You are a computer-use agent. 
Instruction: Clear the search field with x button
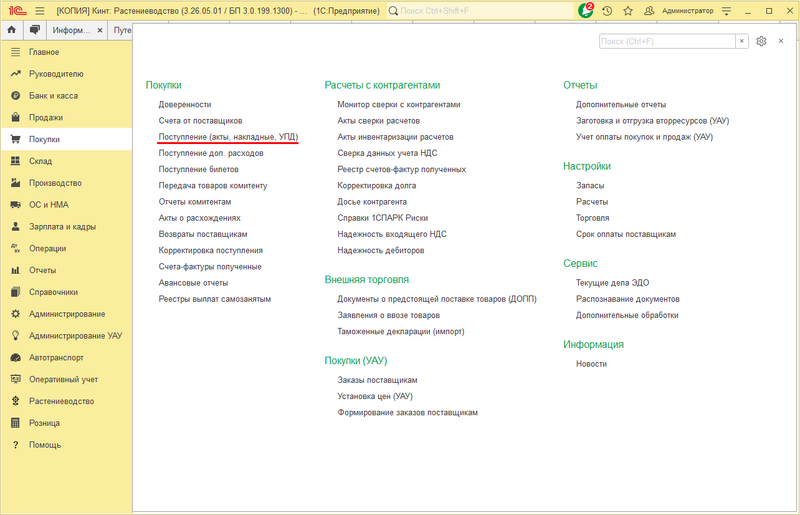pyautogui.click(x=742, y=41)
